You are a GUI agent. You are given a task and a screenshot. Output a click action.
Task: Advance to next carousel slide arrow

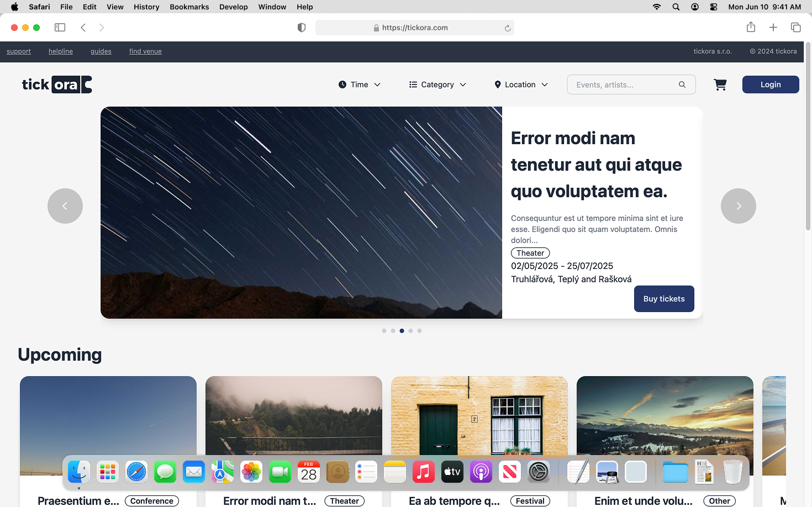pyautogui.click(x=739, y=206)
